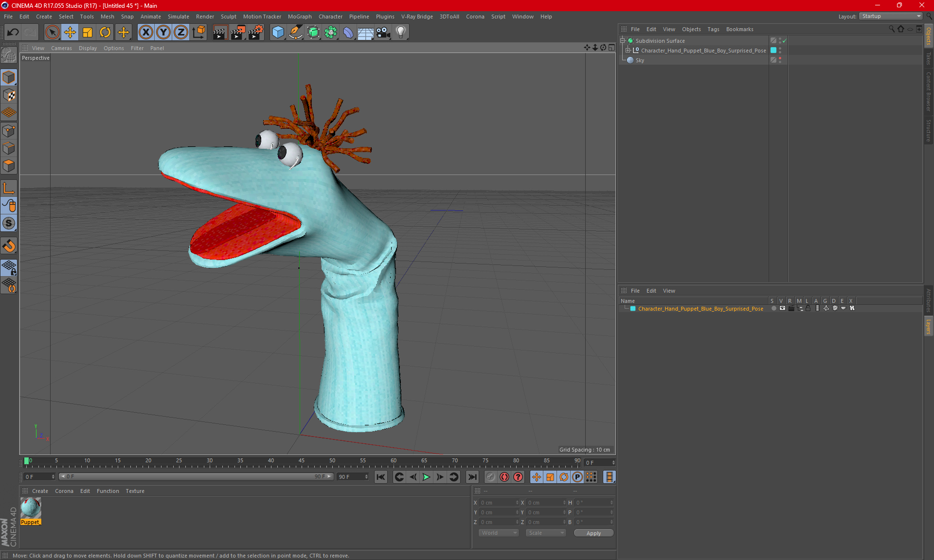This screenshot has height=560, width=934.
Task: Go to start of animation
Action: click(x=381, y=477)
